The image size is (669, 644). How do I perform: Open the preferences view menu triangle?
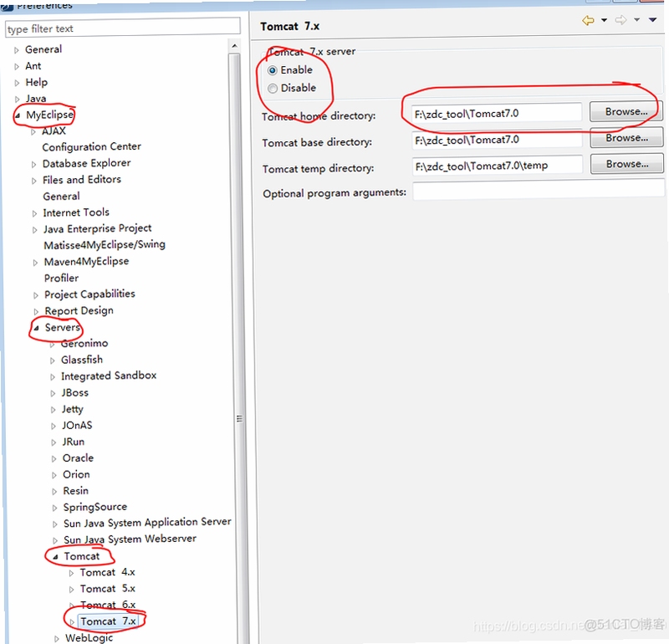point(652,19)
